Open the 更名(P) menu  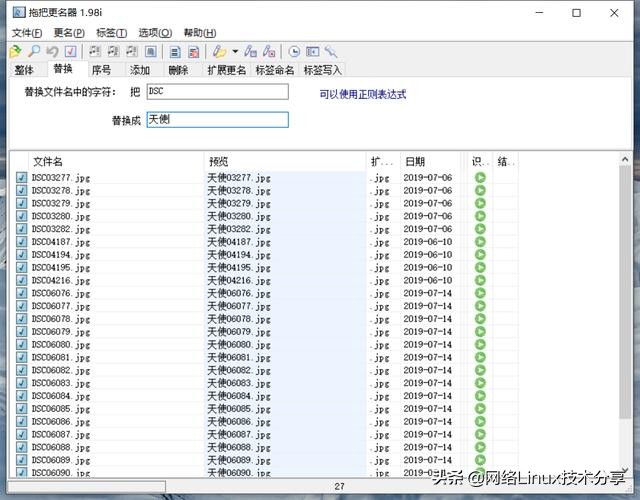pyautogui.click(x=69, y=33)
